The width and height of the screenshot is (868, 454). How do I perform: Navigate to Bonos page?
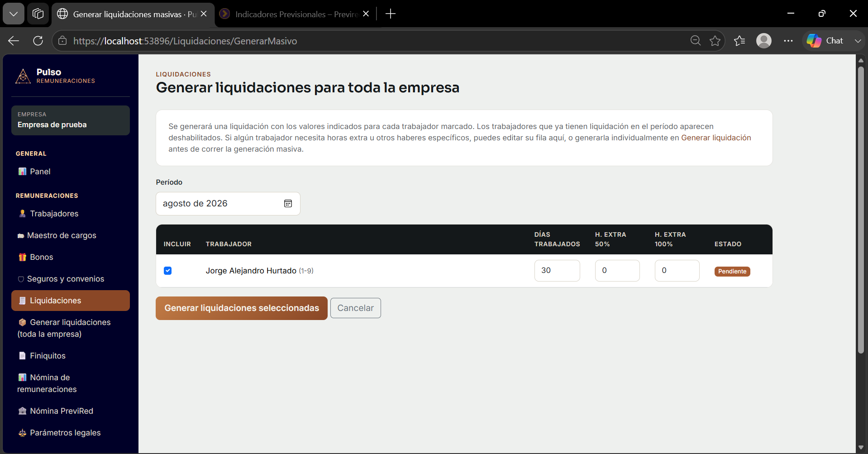click(x=71, y=257)
